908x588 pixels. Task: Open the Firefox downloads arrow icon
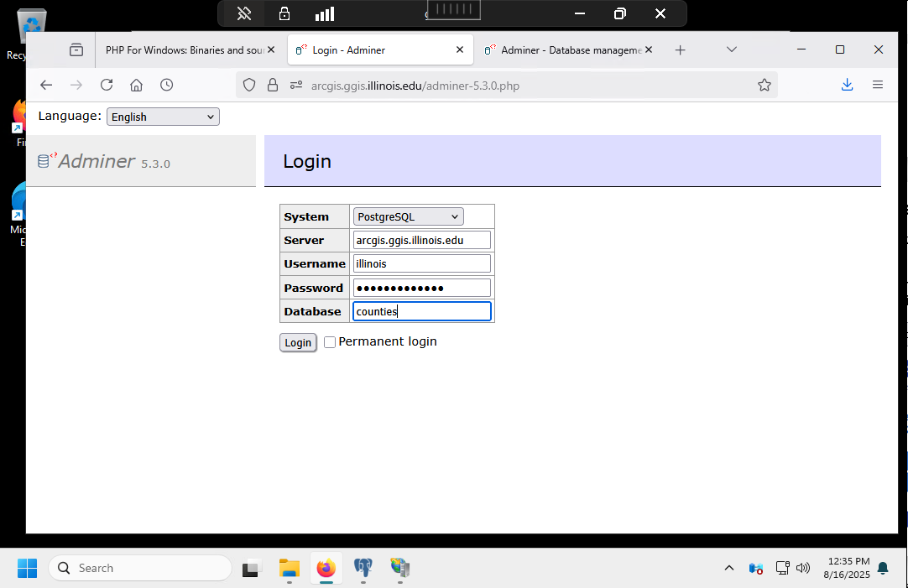point(847,85)
